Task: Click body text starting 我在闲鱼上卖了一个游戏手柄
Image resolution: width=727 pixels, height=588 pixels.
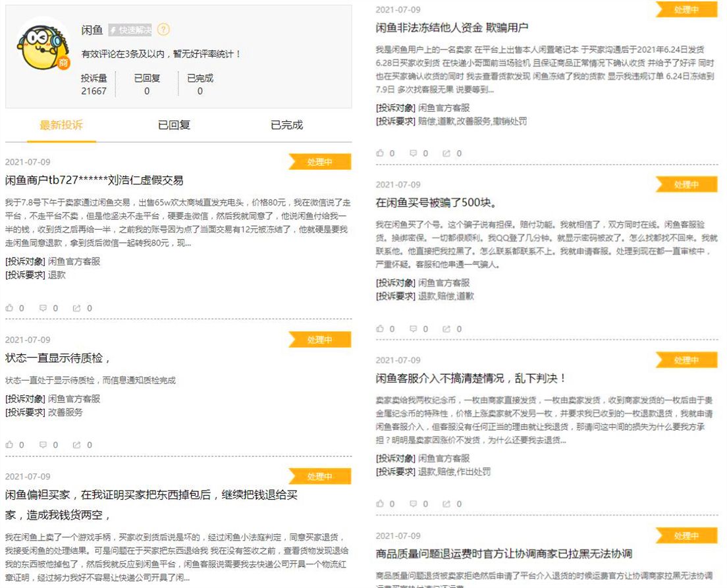Action: tap(176, 558)
